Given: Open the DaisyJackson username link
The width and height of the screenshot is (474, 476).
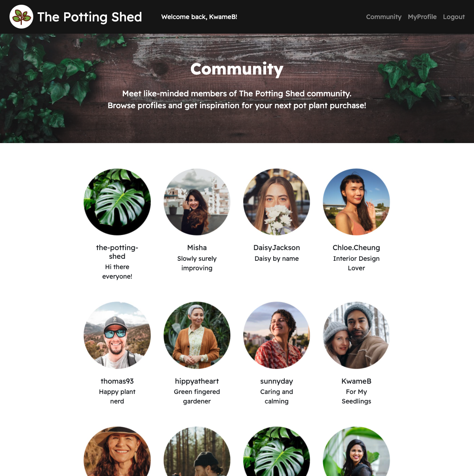Looking at the screenshot, I should pos(277,248).
